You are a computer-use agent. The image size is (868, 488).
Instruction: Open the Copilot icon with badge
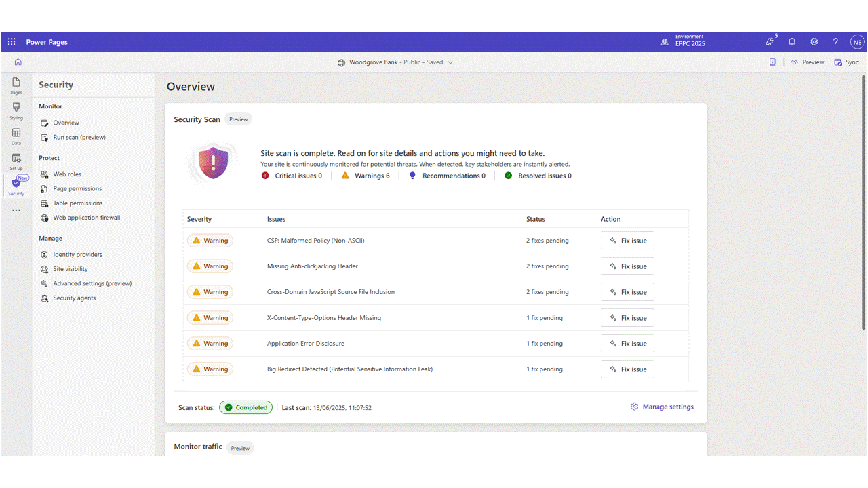point(770,42)
